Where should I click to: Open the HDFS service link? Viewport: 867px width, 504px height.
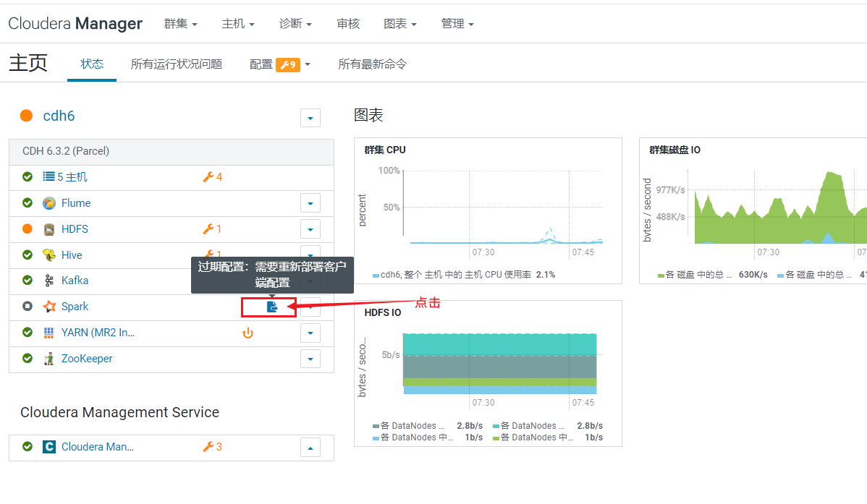pyautogui.click(x=75, y=229)
